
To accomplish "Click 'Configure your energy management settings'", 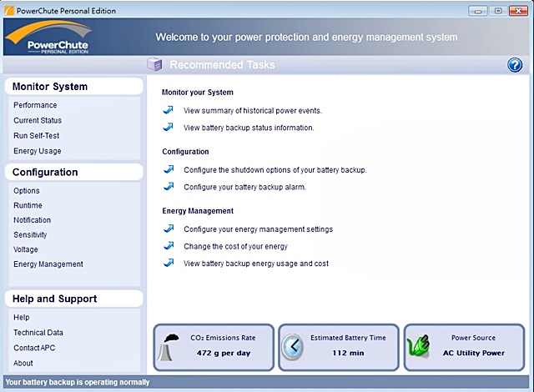I will (258, 229).
